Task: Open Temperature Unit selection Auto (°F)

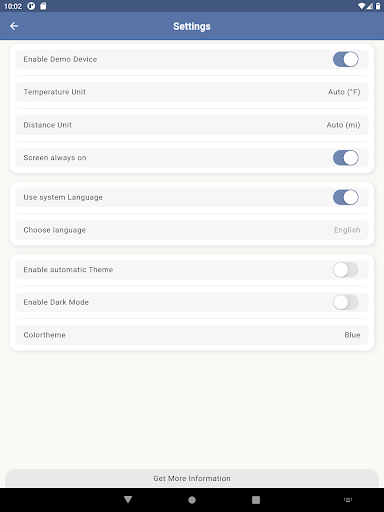Action: (192, 92)
